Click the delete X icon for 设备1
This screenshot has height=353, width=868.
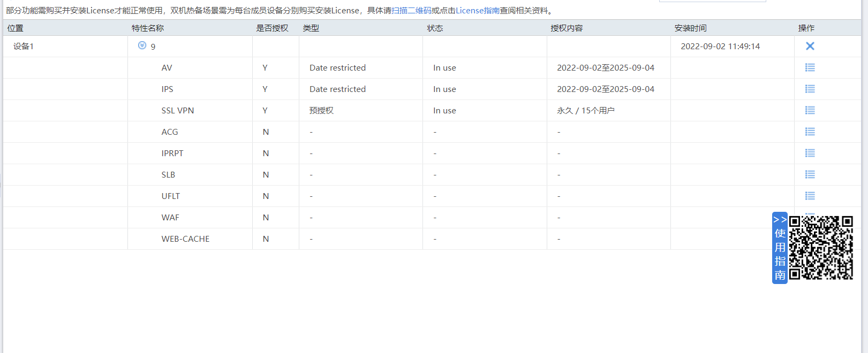point(810,46)
